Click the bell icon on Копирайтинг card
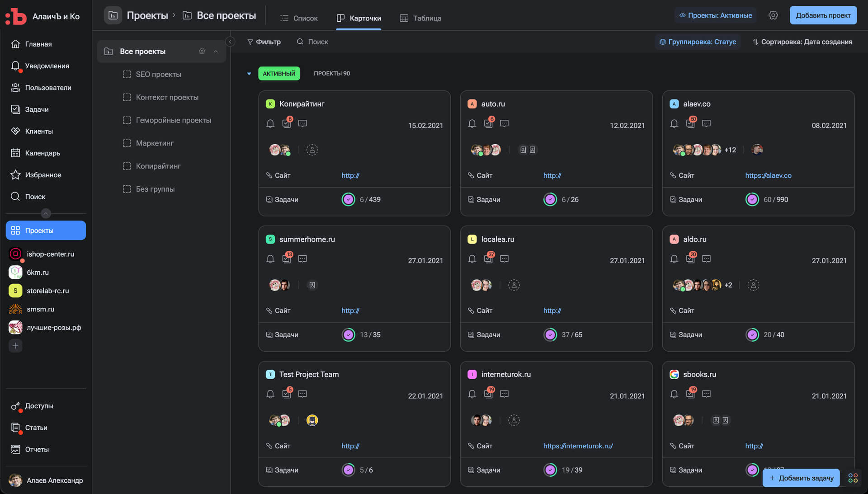The image size is (868, 494). pos(270,123)
